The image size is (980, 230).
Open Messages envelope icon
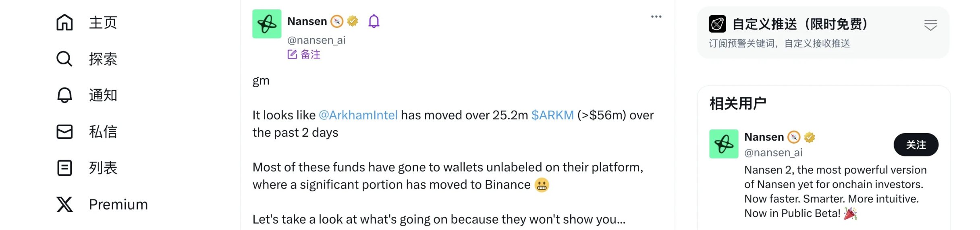(64, 131)
